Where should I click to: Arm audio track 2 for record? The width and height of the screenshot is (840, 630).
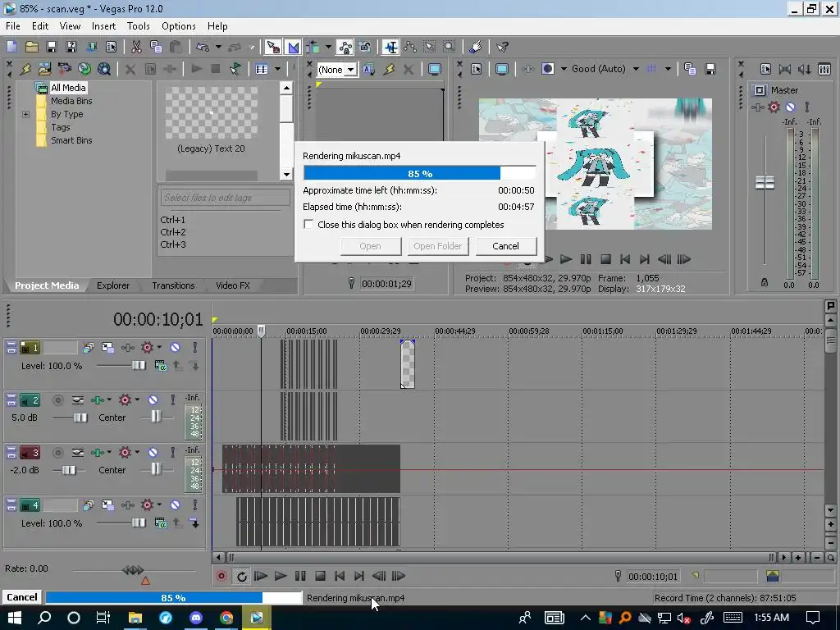click(58, 400)
